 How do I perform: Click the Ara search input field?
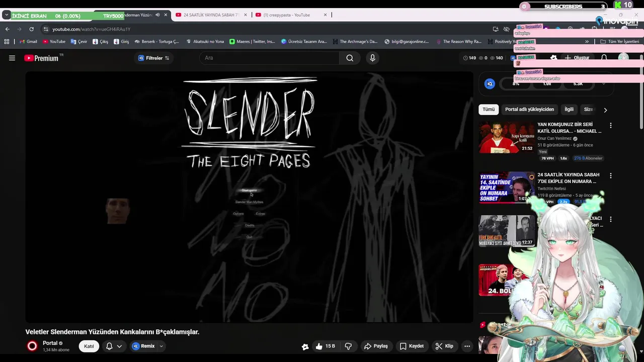(269, 58)
